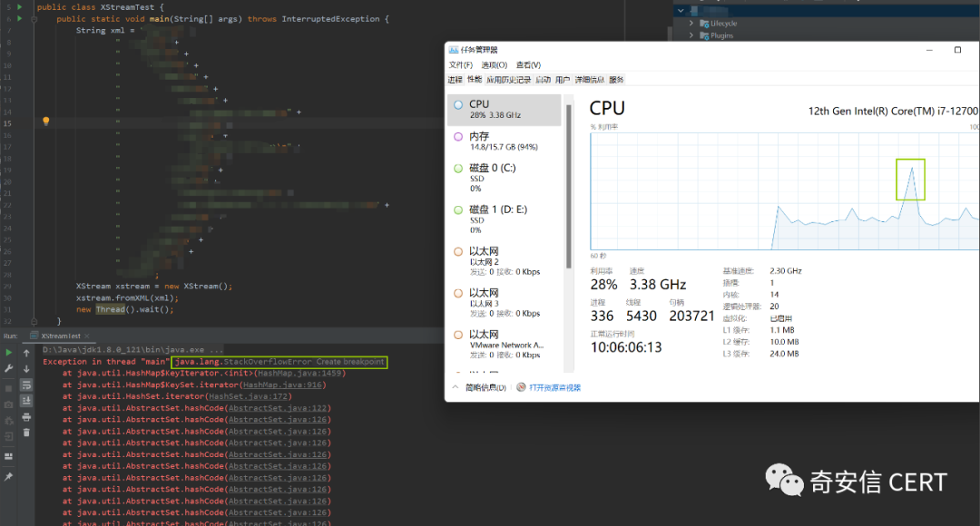Viewport: 980px width, 526px height.
Task: Collapse the main method fold marker
Action: click(34, 19)
